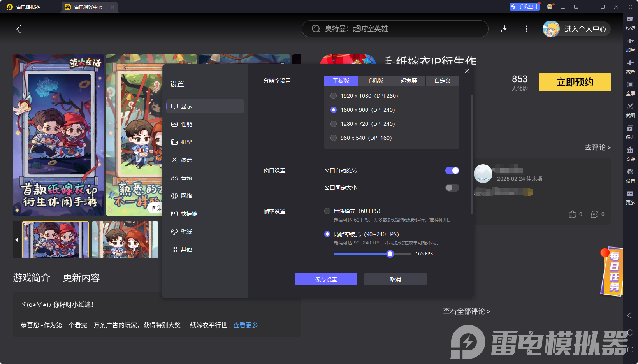Screen dimensions: 638x364
Task: Open 其他 settings category
Action: click(x=205, y=250)
